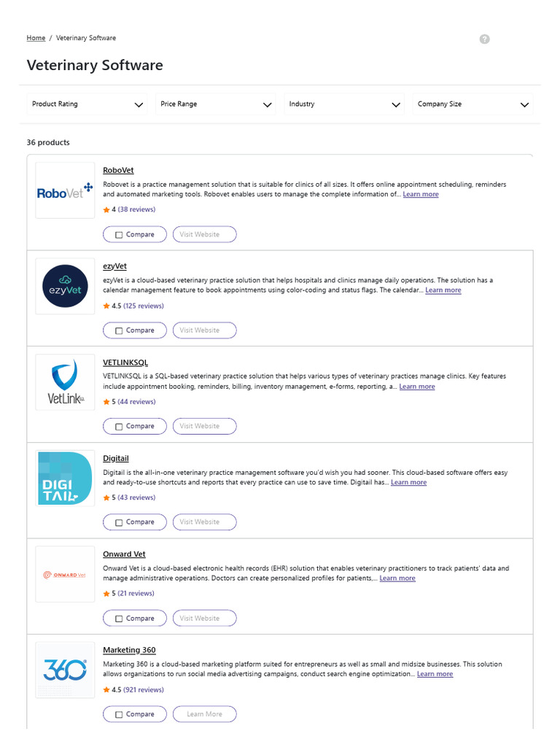Click the star rating icon for Marketing 360
The image size is (560, 747).
click(x=106, y=689)
